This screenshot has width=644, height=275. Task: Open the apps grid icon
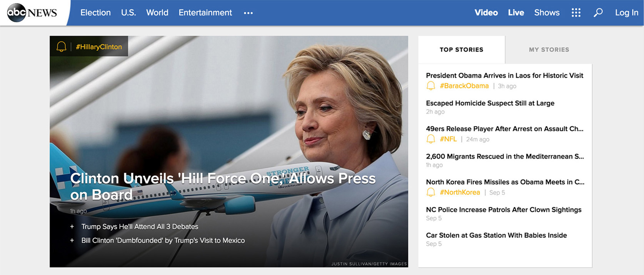tap(576, 13)
